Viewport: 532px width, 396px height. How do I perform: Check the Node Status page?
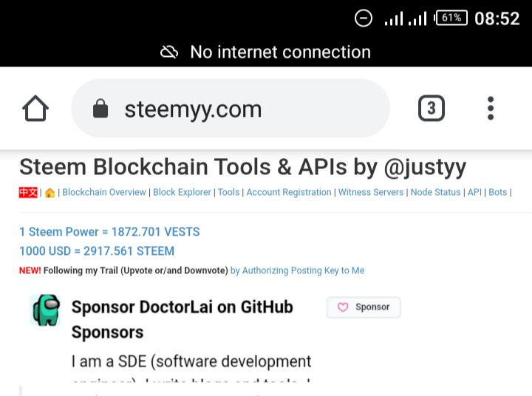pos(435,192)
